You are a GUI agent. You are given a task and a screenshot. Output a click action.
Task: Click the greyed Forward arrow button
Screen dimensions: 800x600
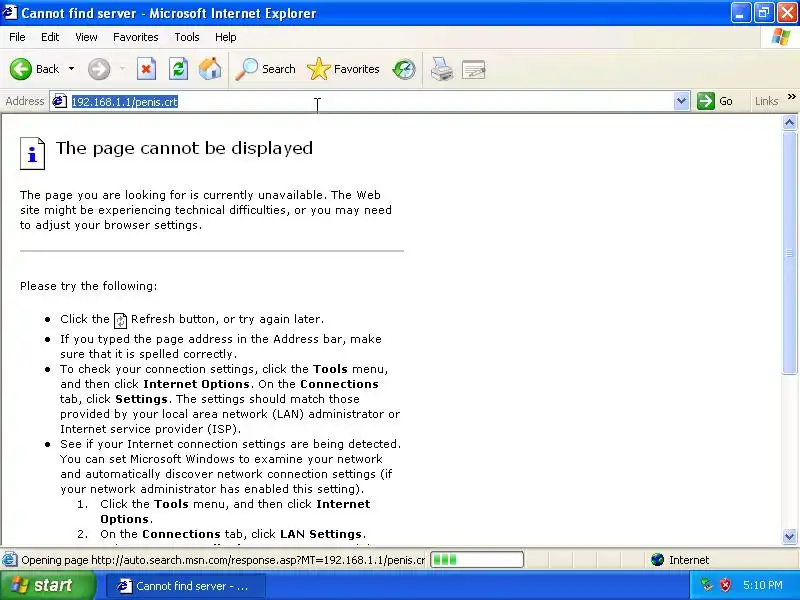99,69
